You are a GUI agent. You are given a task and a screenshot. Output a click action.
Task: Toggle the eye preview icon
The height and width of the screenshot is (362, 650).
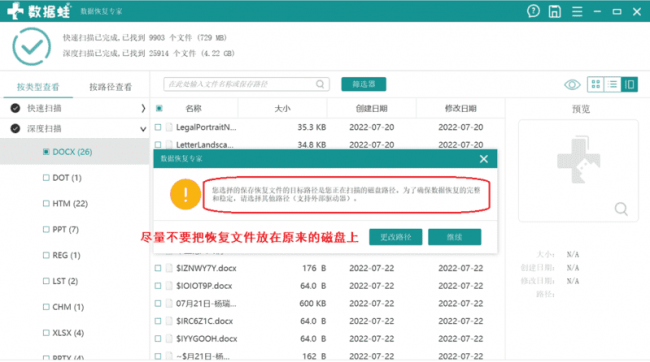[x=572, y=85]
